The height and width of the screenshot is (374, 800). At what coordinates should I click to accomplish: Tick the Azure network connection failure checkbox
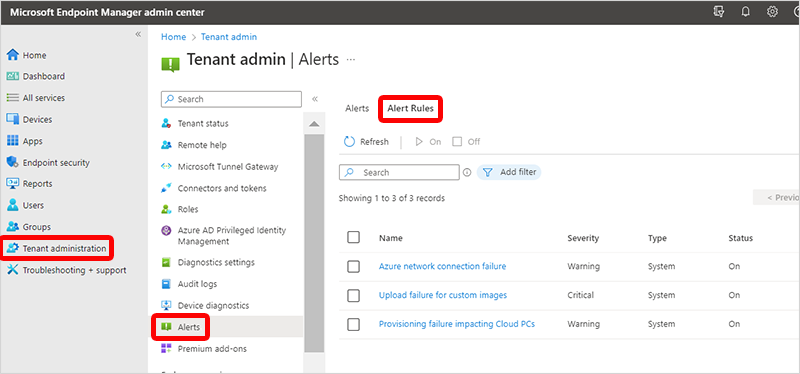tap(353, 266)
